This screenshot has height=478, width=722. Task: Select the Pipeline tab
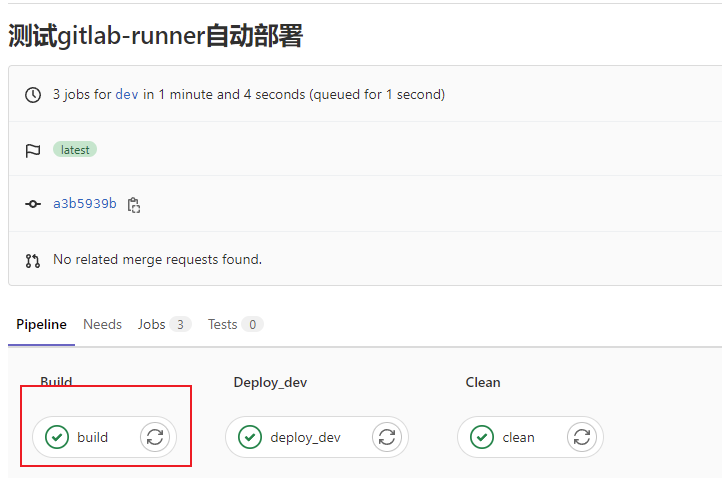(x=41, y=324)
